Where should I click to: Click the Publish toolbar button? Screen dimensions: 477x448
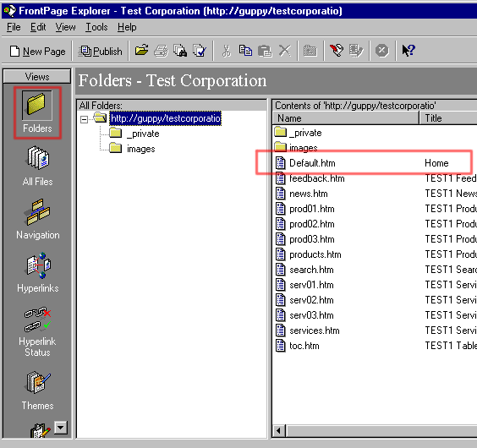pos(101,51)
